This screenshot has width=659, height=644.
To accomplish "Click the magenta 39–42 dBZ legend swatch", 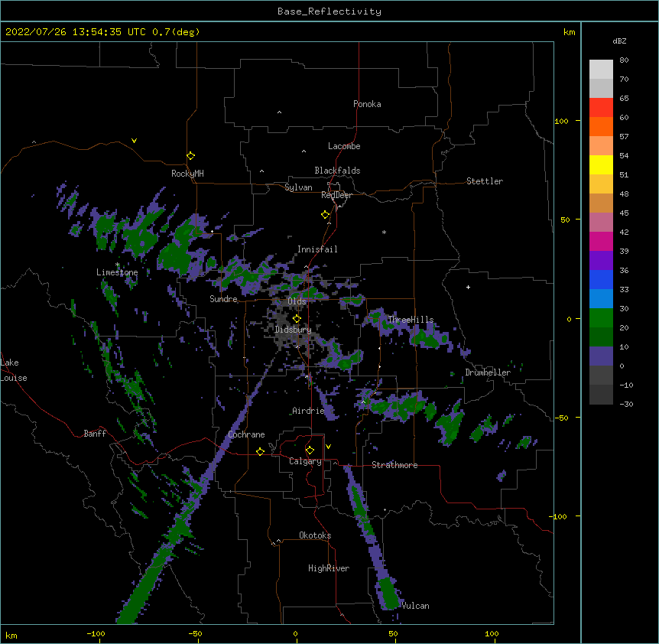I will pos(601,241).
